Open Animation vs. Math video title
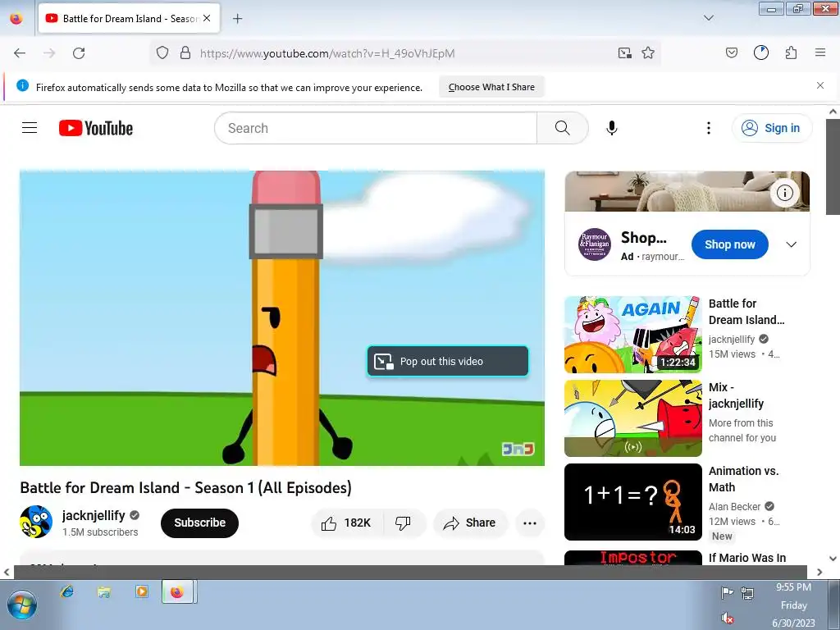This screenshot has width=840, height=630. pyautogui.click(x=743, y=479)
